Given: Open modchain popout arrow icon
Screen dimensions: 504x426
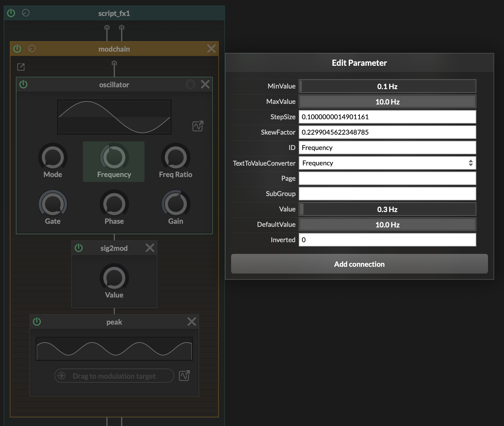Looking at the screenshot, I should 21,67.
